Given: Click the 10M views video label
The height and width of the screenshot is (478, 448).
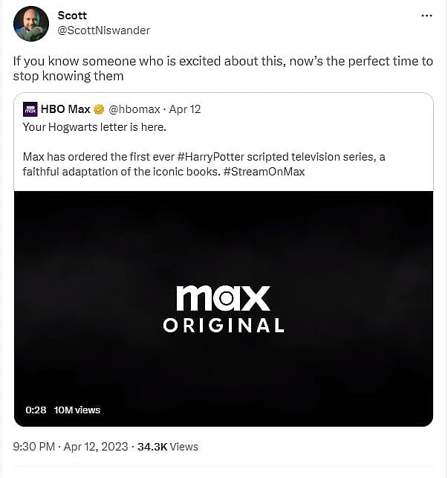Looking at the screenshot, I should click(x=77, y=410).
